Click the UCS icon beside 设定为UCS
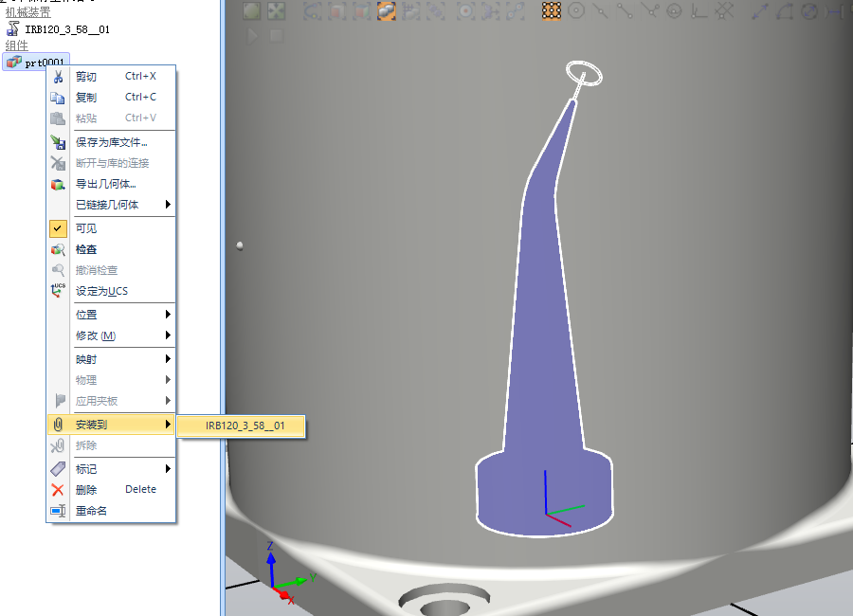Image resolution: width=853 pixels, height=616 pixels. tap(58, 291)
